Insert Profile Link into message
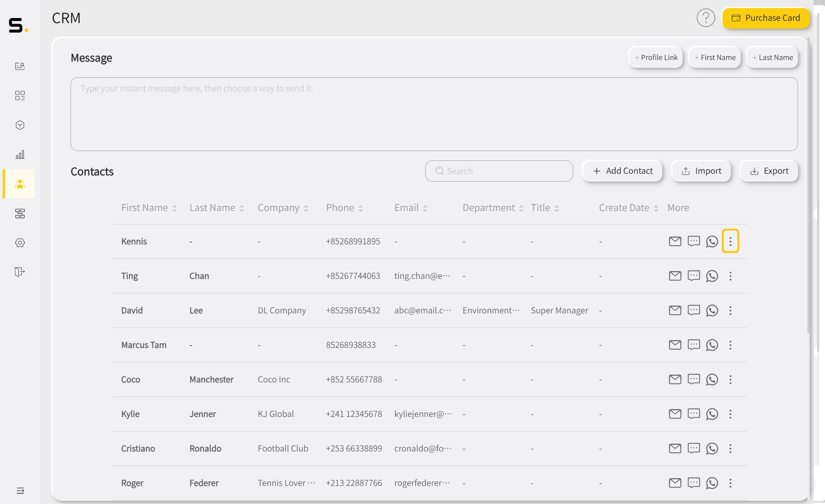 (656, 58)
